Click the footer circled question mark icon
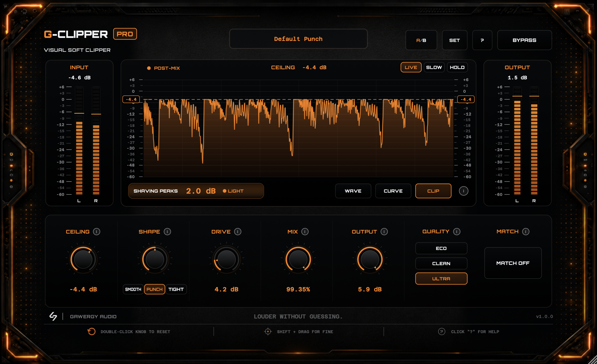This screenshot has width=597, height=364. point(442,331)
